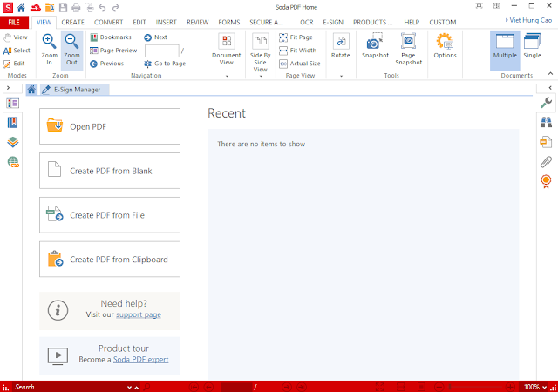Switch to the INSERT ribbon tab
The width and height of the screenshot is (558, 392).
[166, 22]
